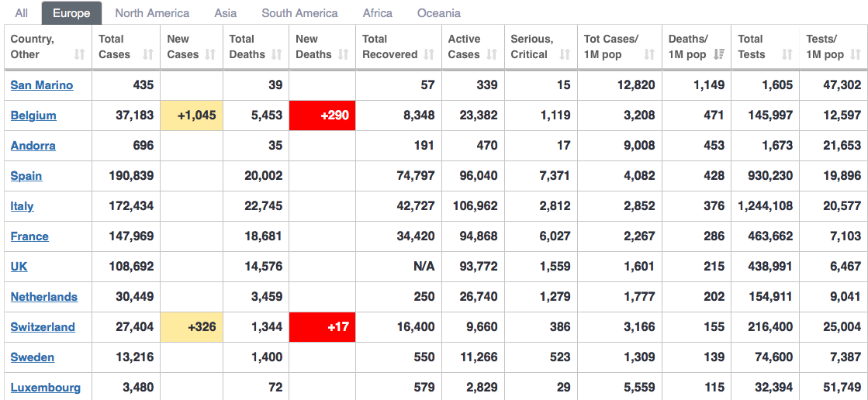Screen dimensions: 868x400
Task: Click Andorra's tests per million 21,653
Action: (842, 146)
